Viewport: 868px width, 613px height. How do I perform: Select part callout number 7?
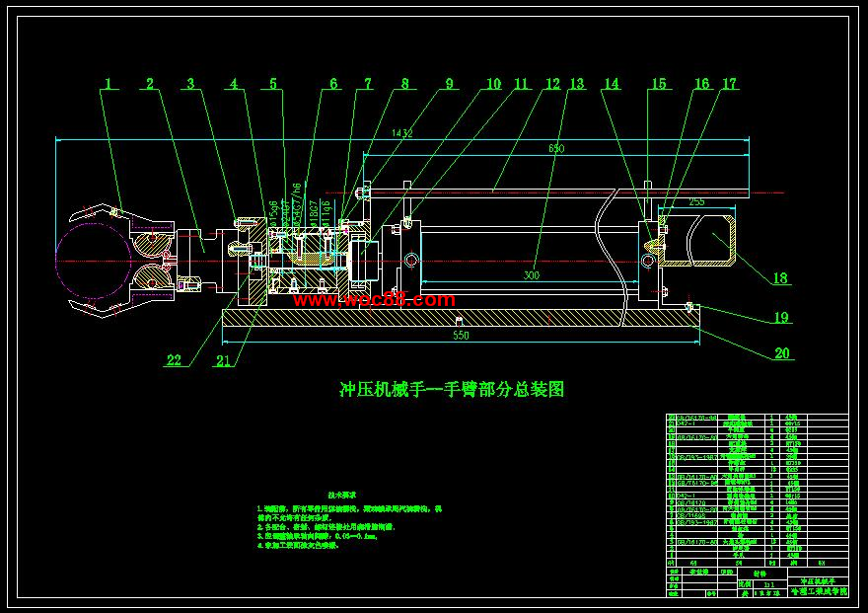[368, 84]
